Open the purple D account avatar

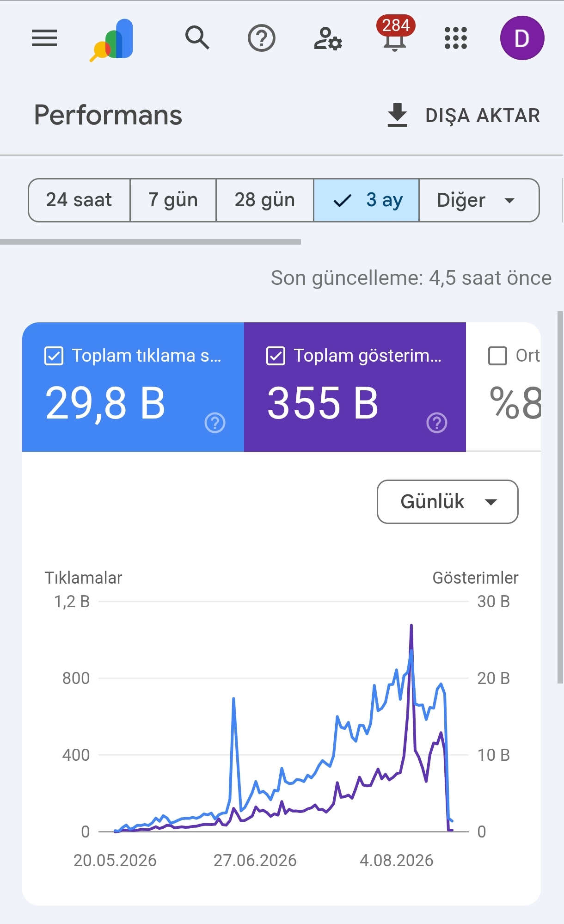[x=522, y=38]
